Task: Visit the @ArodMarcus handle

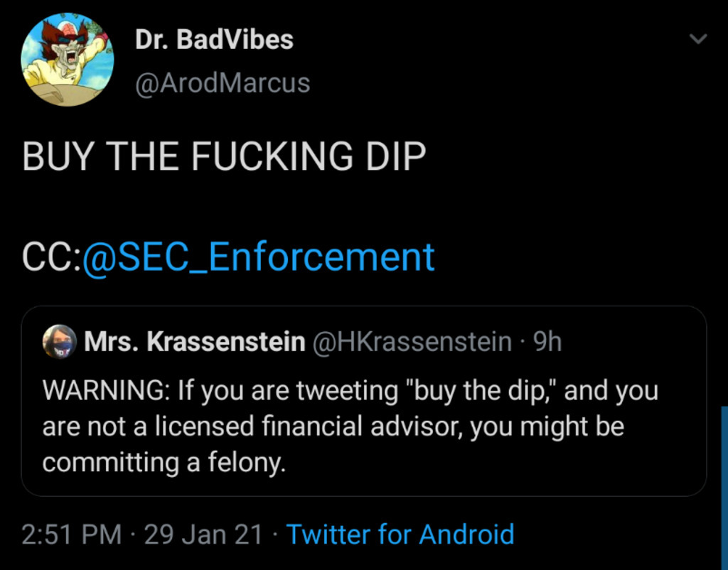Action: [223, 83]
